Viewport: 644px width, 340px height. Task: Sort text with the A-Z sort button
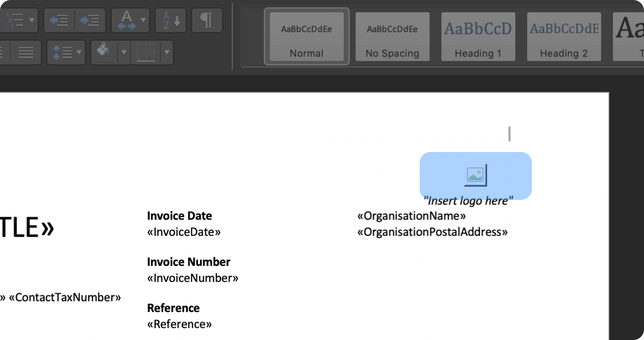click(171, 20)
